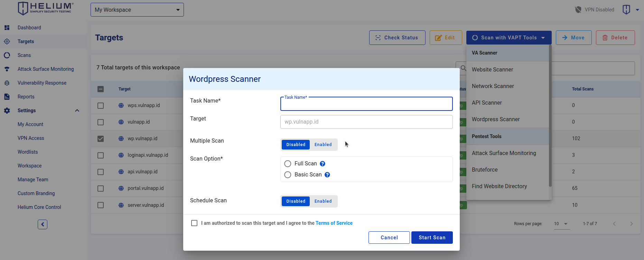Click the Reports document icon in sidebar
This screenshot has height=260, width=644.
point(7,97)
